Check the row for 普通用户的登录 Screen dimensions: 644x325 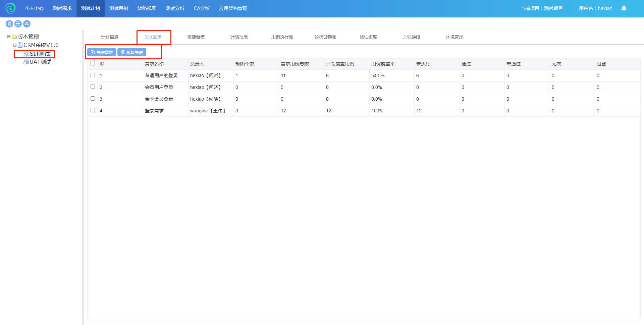[93, 75]
